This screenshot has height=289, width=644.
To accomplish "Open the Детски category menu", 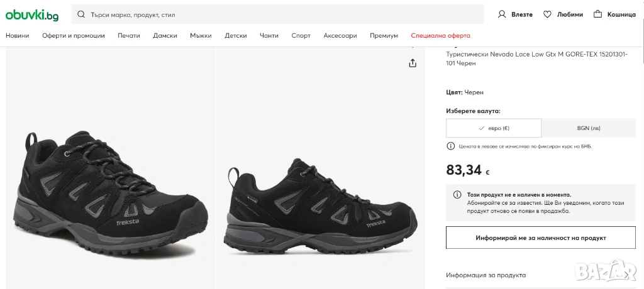I will (236, 36).
